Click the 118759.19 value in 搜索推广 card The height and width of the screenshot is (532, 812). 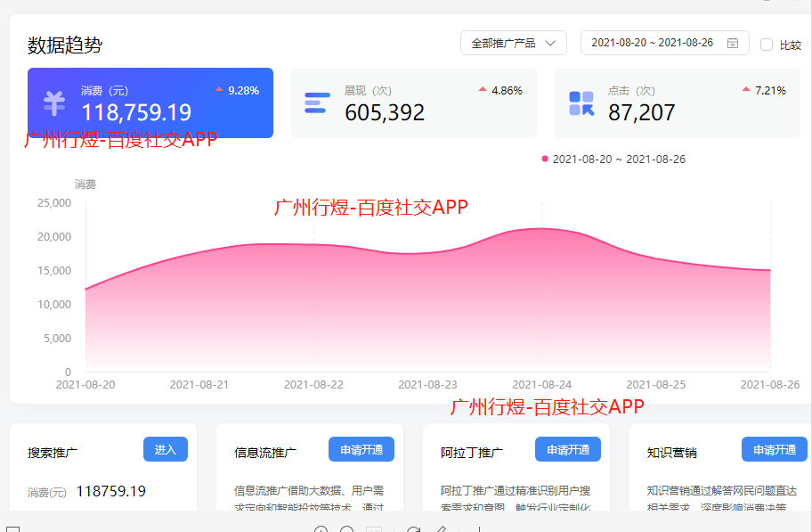pyautogui.click(x=110, y=491)
